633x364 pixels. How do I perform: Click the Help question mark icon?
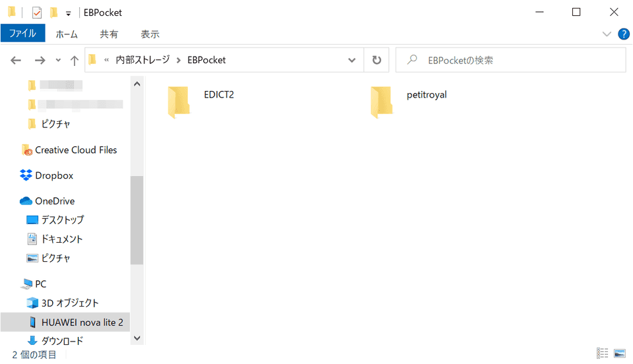coord(623,34)
